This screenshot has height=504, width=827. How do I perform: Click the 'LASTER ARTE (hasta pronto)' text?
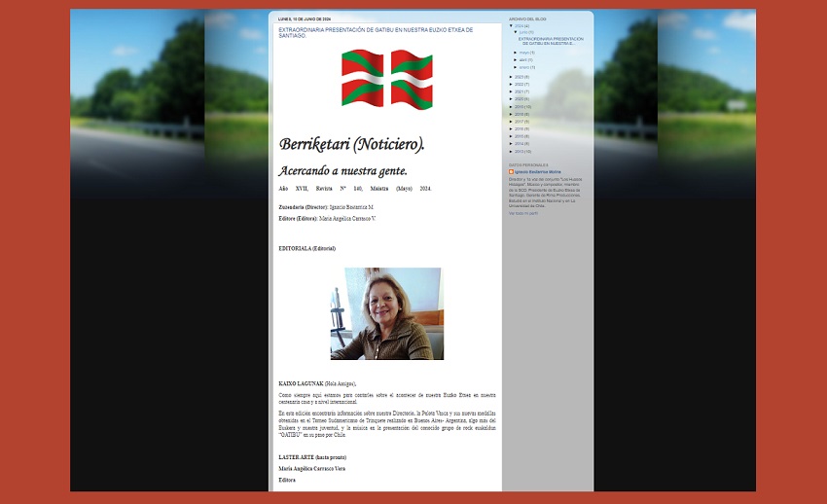312,457
